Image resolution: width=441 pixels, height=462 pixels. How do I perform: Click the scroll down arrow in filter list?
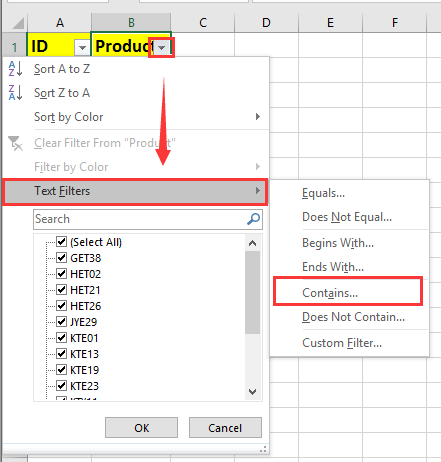point(253,391)
